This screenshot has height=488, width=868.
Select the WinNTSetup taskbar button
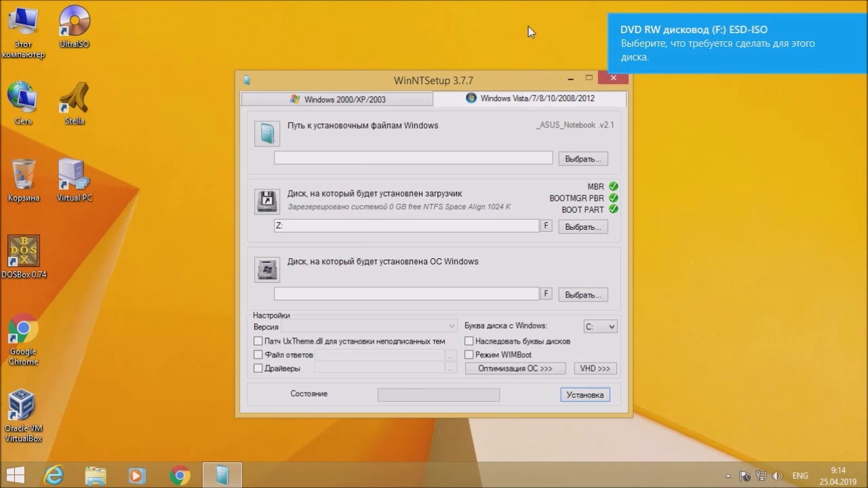click(222, 475)
